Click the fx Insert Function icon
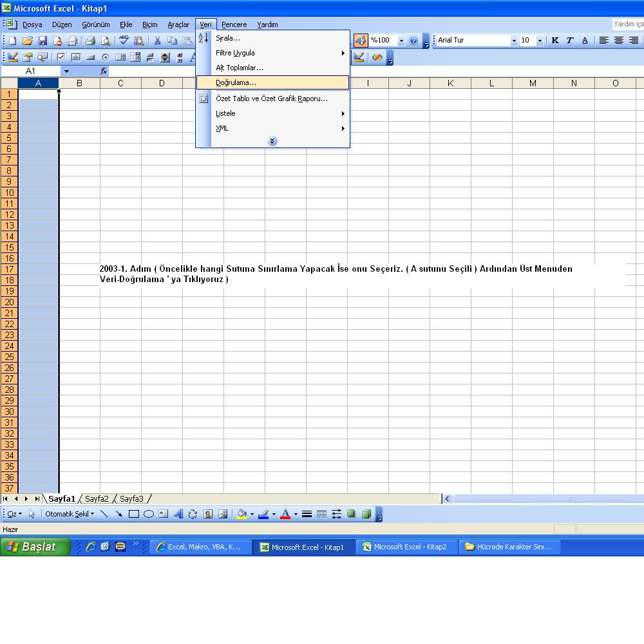Image resolution: width=644 pixels, height=644 pixels. (104, 71)
